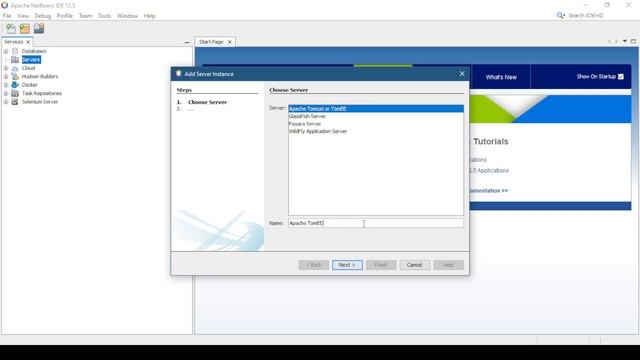This screenshot has height=360, width=640.
Task: Open the Profile menu
Action: coord(64,16)
